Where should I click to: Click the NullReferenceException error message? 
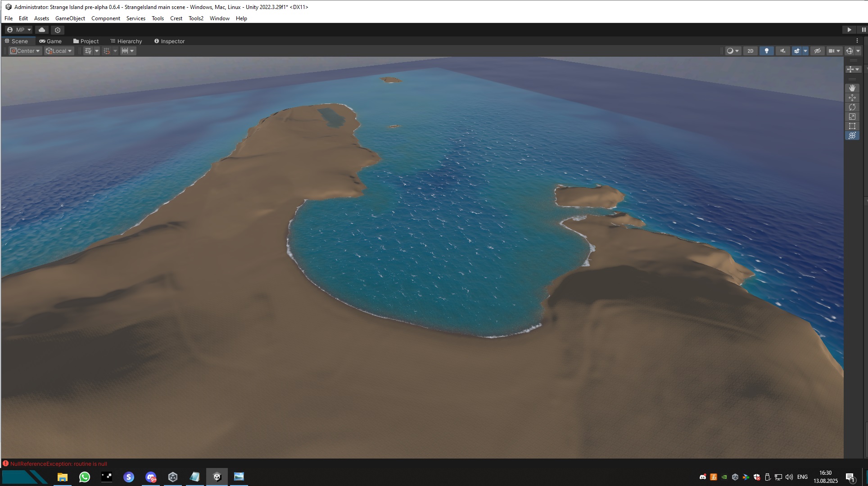click(59, 463)
